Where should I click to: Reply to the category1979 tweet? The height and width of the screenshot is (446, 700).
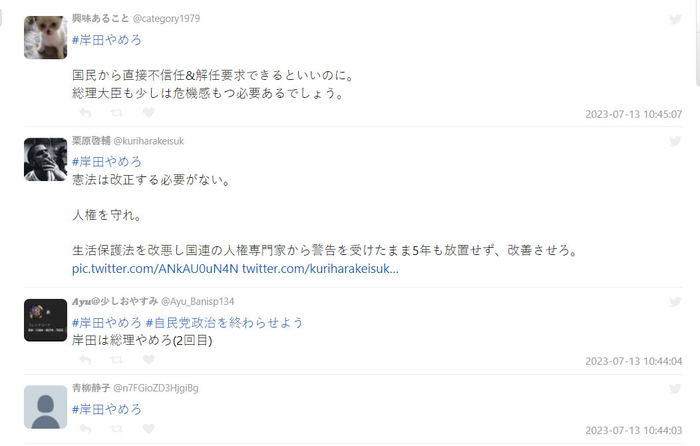click(x=85, y=113)
